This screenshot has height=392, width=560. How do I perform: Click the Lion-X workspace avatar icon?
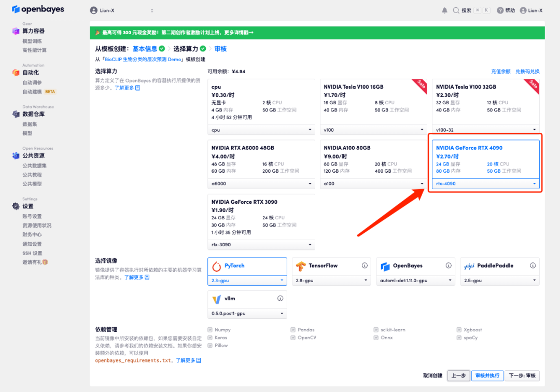tap(93, 10)
